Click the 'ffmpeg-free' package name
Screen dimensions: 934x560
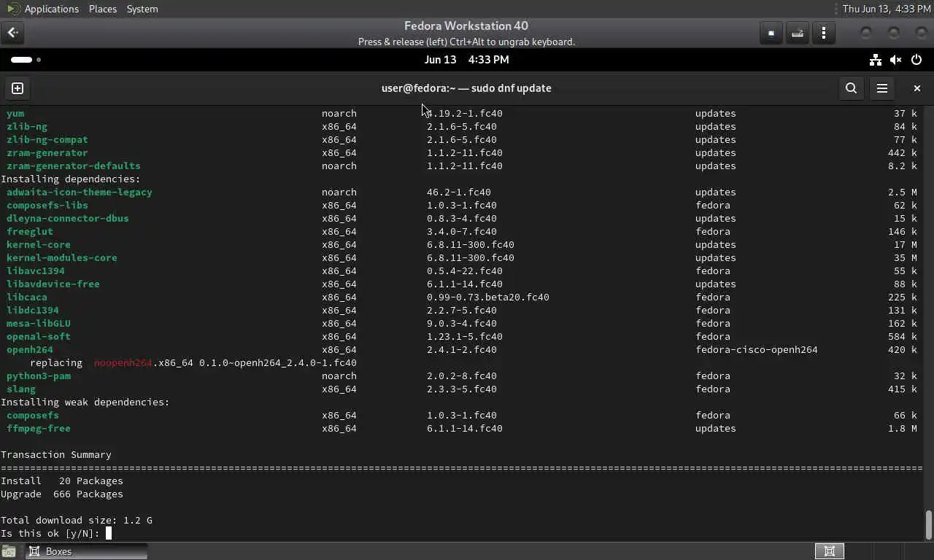[39, 428]
